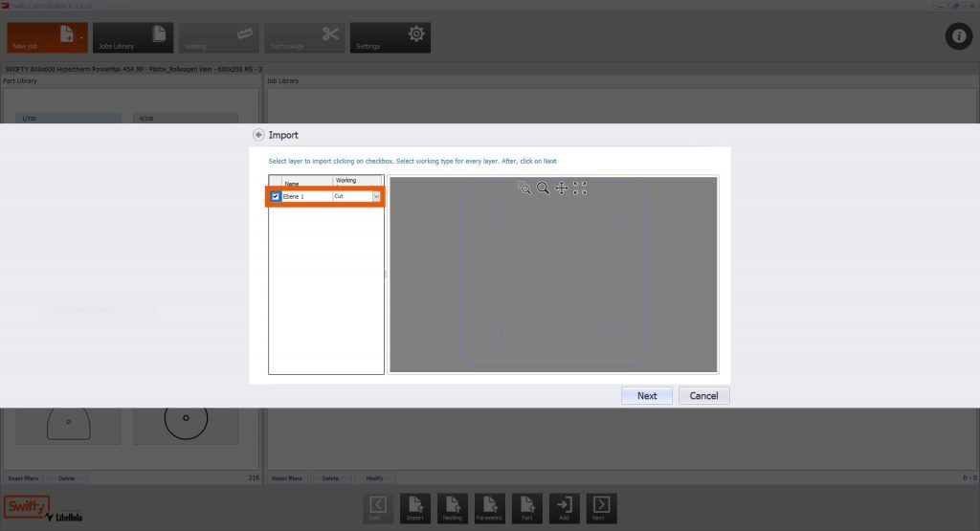Select the zoom window tool in preview
Image resolution: width=980 pixels, height=531 pixels.
click(x=524, y=188)
